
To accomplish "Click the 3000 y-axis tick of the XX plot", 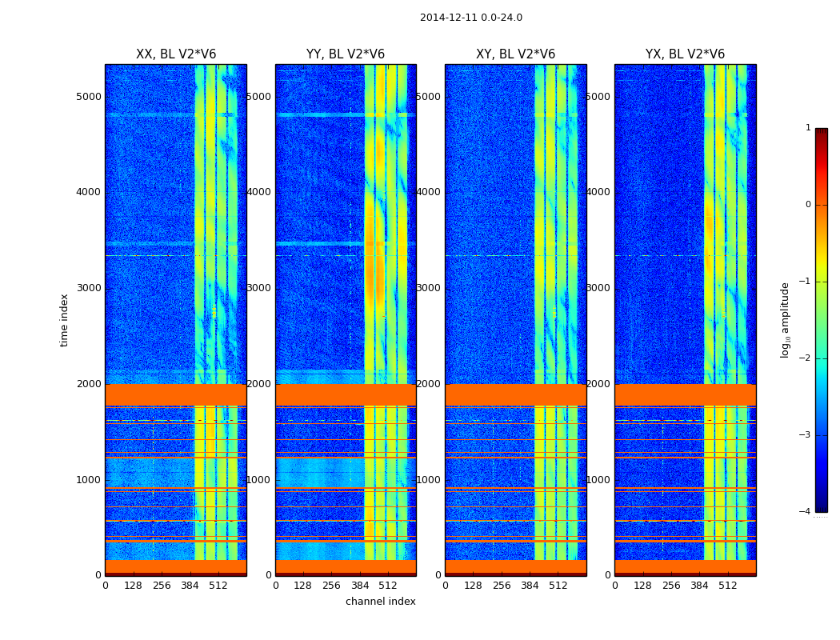I will [x=89, y=288].
